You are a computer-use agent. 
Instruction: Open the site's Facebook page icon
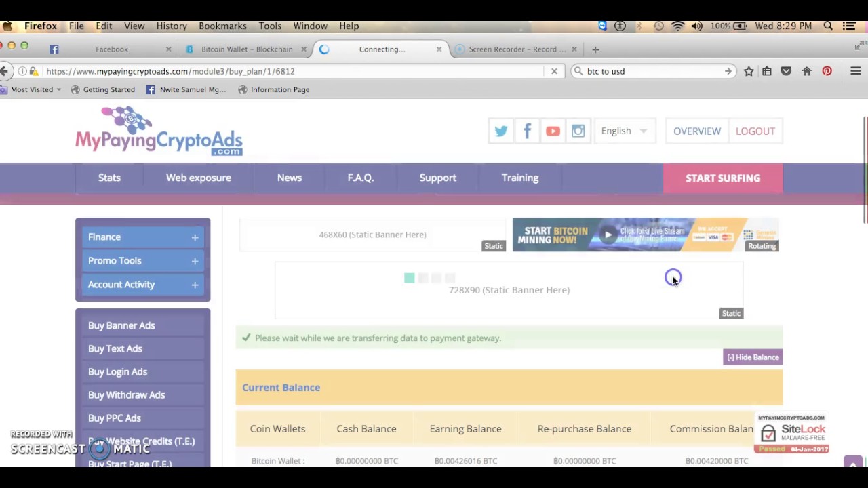click(x=527, y=131)
